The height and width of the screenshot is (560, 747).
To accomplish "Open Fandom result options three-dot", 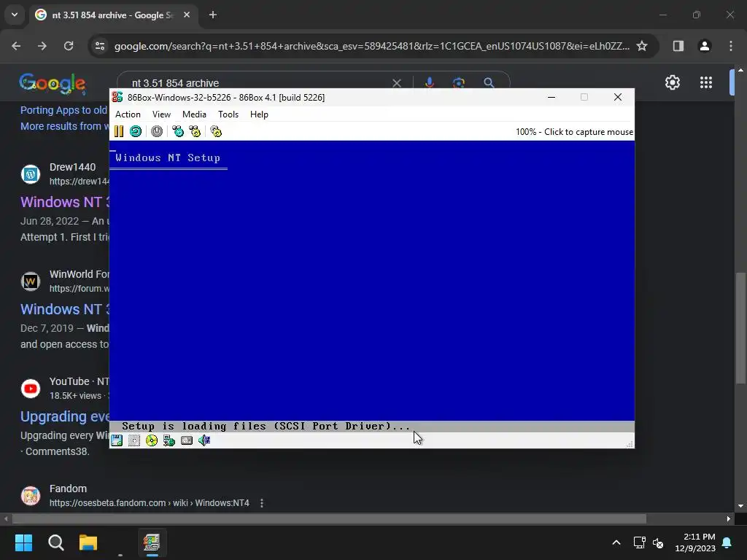I will (x=262, y=503).
